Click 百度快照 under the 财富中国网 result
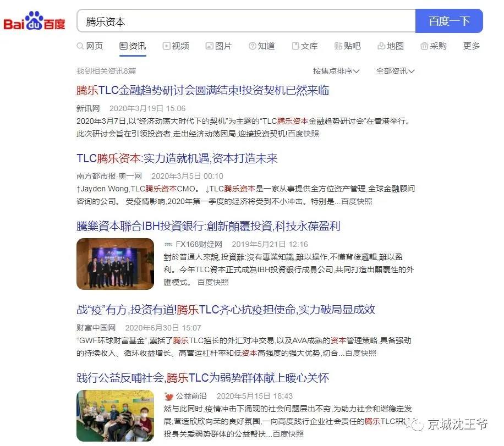 click(360, 353)
